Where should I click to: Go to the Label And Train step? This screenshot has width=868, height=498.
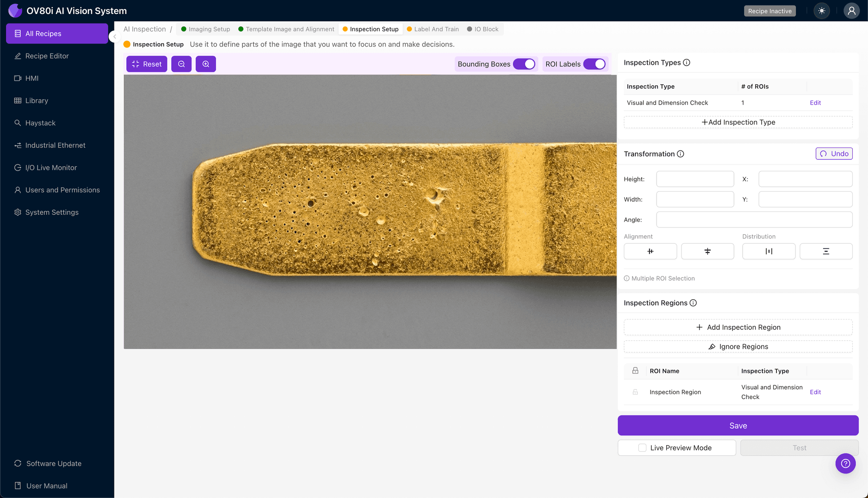tap(433, 29)
